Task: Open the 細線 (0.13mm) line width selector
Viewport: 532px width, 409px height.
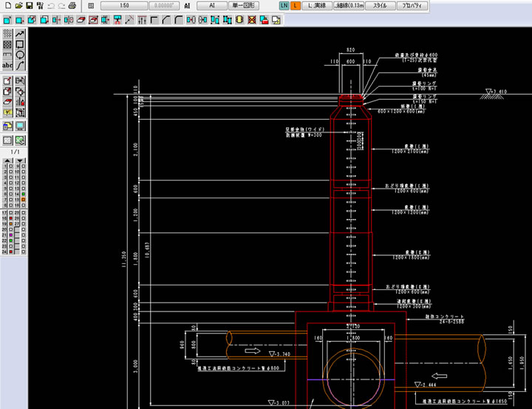Action: click(x=348, y=5)
